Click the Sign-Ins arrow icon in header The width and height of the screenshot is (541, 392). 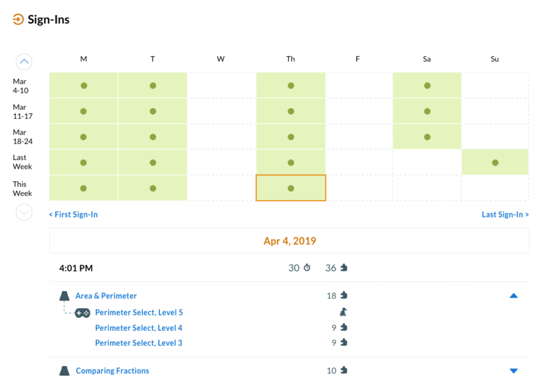click(x=18, y=19)
